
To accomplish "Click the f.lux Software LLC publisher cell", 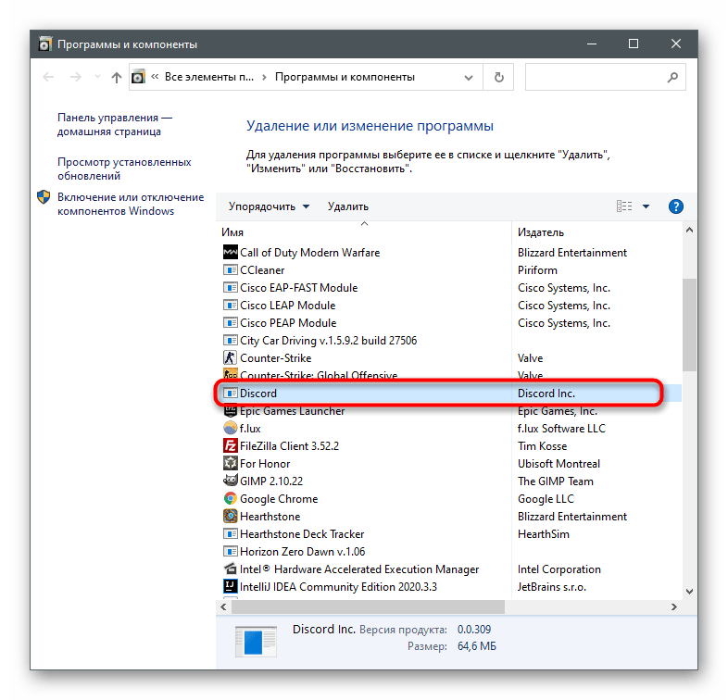I will coord(561,428).
